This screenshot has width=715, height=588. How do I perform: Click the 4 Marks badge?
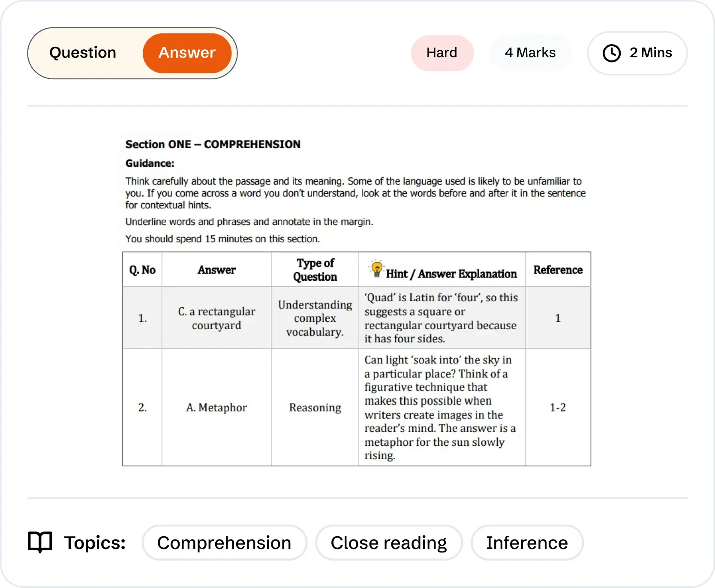coord(530,53)
